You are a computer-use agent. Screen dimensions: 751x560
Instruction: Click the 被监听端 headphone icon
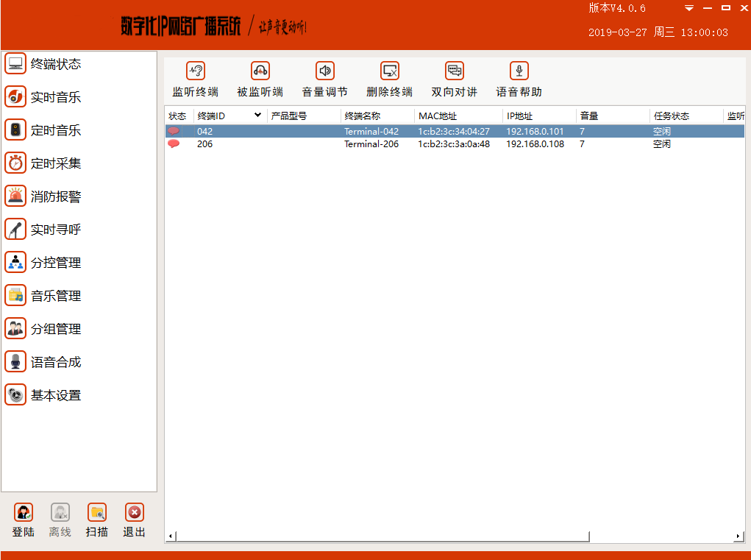(x=260, y=77)
